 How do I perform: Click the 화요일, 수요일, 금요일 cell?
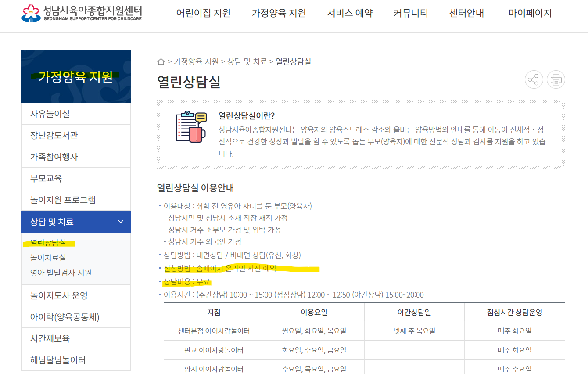coord(314,350)
